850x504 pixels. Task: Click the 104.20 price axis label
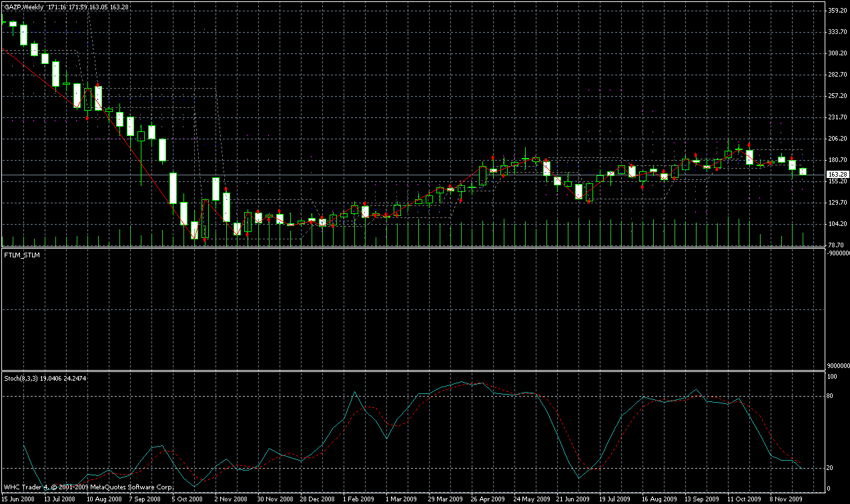coord(837,224)
